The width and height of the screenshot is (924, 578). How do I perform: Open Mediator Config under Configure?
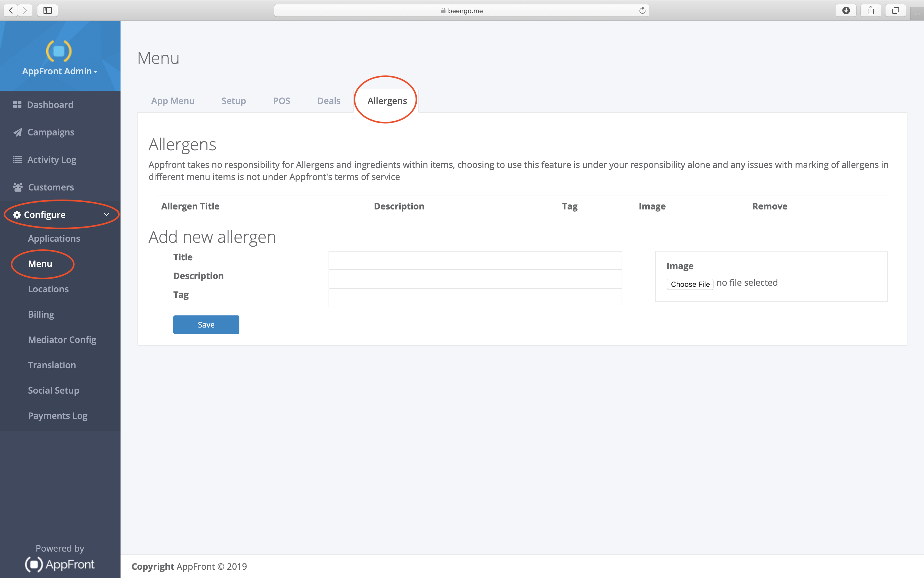click(62, 340)
